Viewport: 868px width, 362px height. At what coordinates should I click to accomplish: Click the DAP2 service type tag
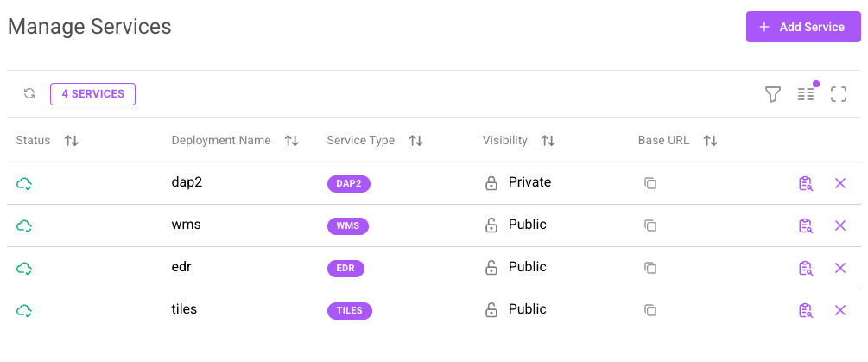click(x=349, y=183)
